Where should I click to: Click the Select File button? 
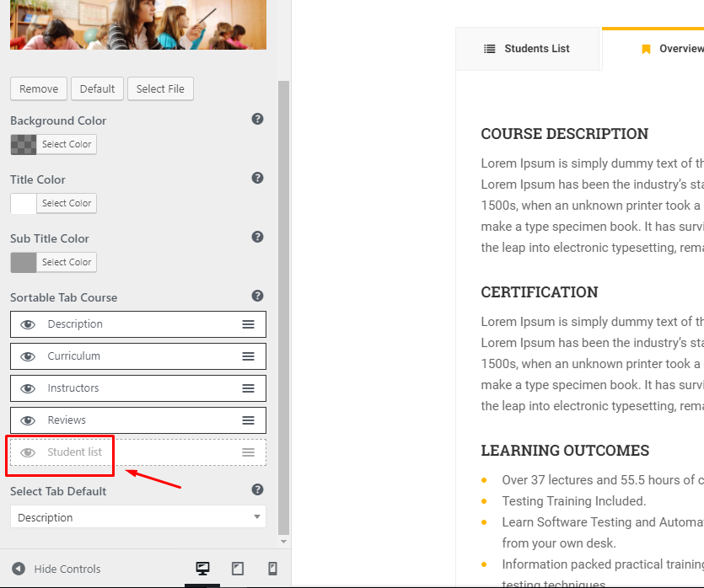(x=160, y=88)
